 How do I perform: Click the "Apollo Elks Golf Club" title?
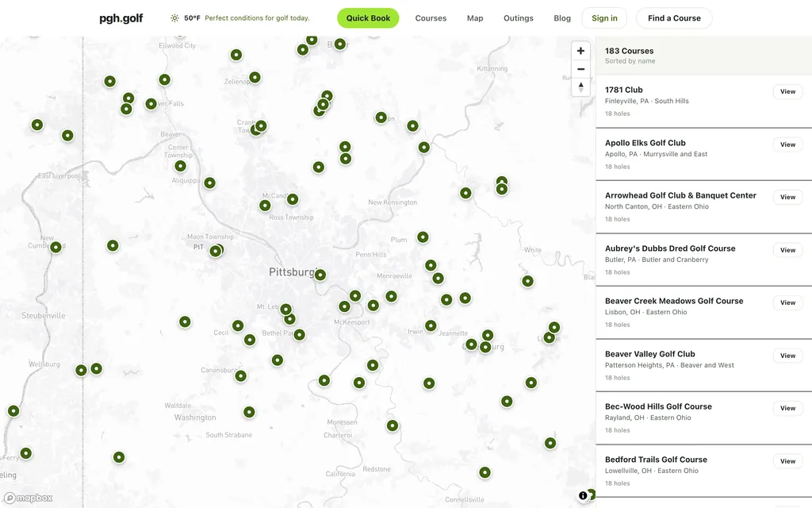click(645, 143)
